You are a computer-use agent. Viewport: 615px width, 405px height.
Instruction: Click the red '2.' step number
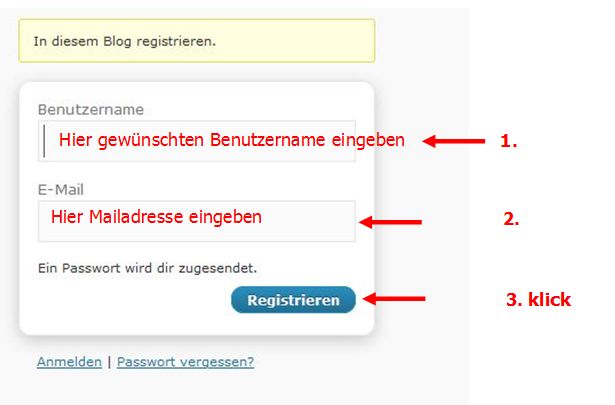click(x=510, y=220)
